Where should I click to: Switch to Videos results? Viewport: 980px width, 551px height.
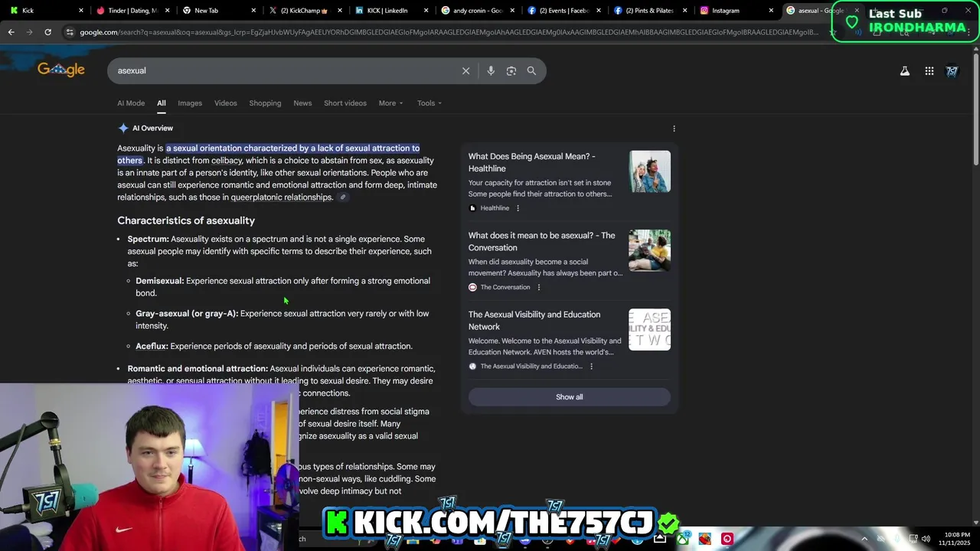(226, 103)
